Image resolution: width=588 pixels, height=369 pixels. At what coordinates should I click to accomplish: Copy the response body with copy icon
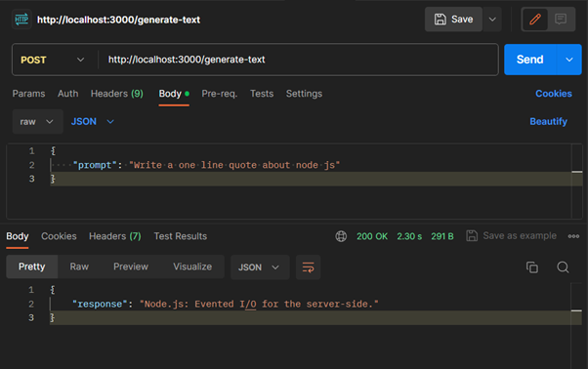(x=532, y=267)
